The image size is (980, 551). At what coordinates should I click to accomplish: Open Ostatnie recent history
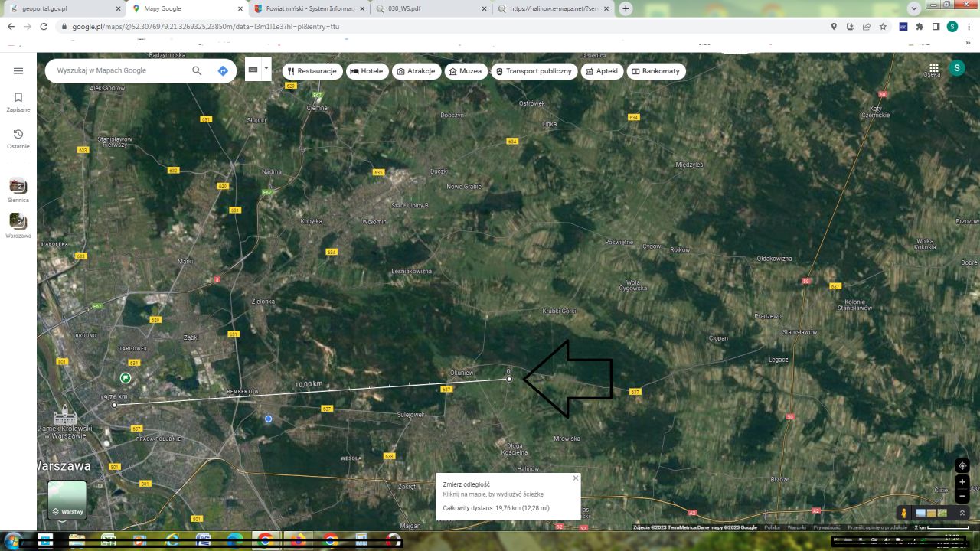pos(18,139)
